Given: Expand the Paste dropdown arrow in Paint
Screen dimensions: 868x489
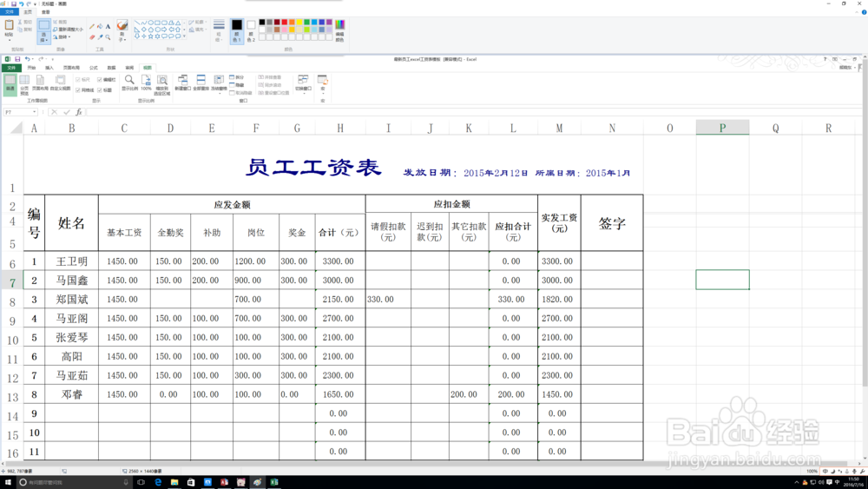Looking at the screenshot, I should coord(10,40).
